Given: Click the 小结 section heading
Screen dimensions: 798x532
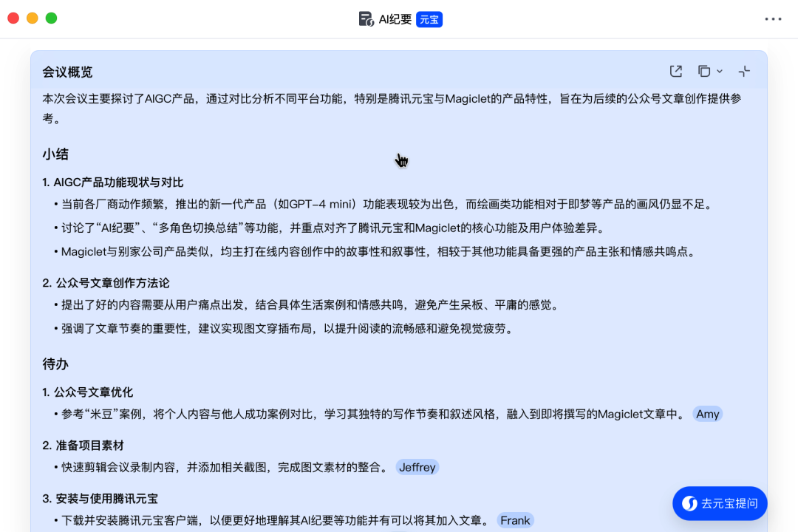Looking at the screenshot, I should (55, 154).
